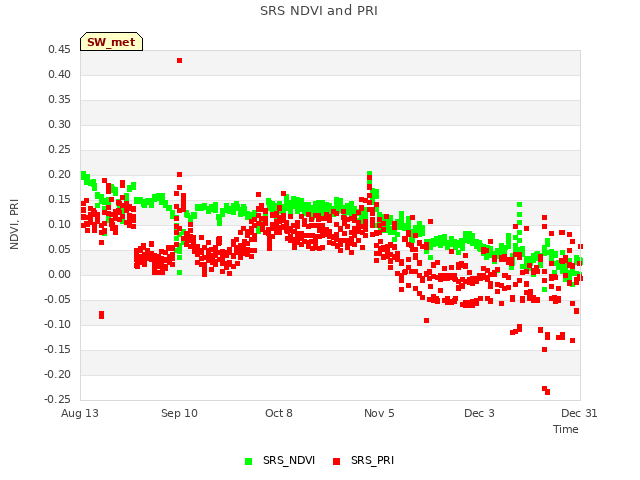This screenshot has width=640, height=480.
Task: Click the red outlier point near 0.43
Action: tap(179, 60)
